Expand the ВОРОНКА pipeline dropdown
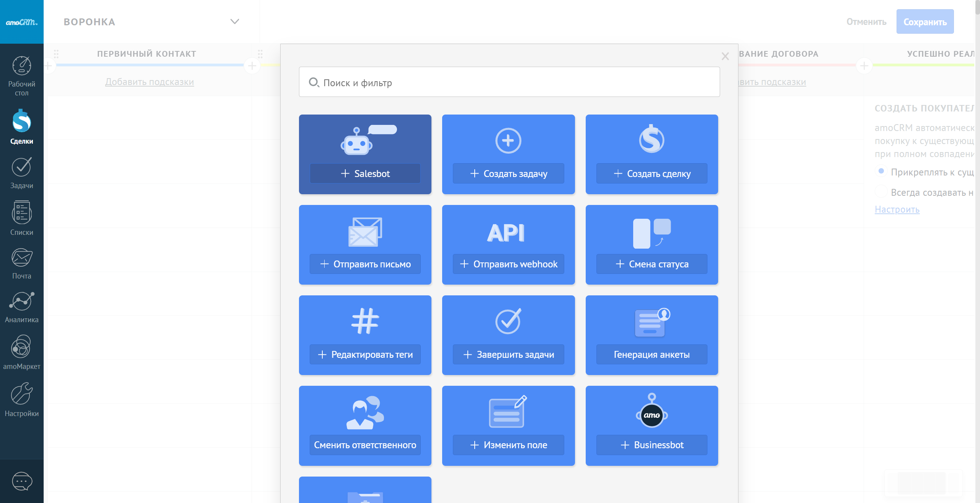Image resolution: width=980 pixels, height=503 pixels. 234,22
